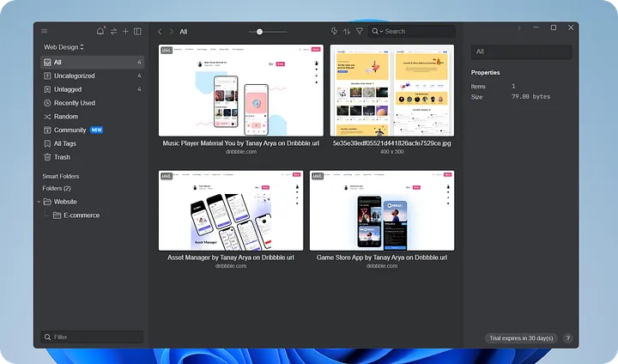The height and width of the screenshot is (364, 618).
Task: Open the Random view
Action: pyautogui.click(x=92, y=117)
